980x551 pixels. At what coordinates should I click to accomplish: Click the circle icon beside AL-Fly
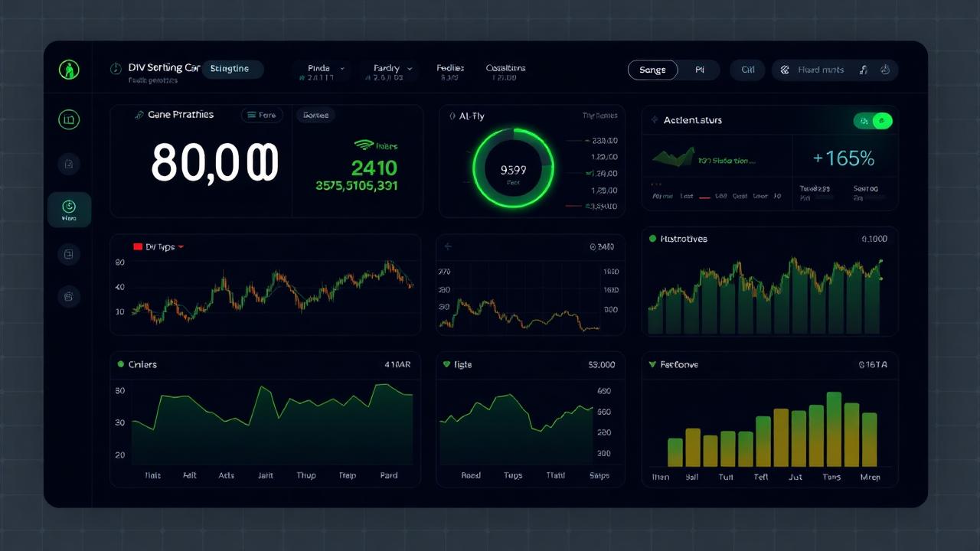click(x=452, y=116)
